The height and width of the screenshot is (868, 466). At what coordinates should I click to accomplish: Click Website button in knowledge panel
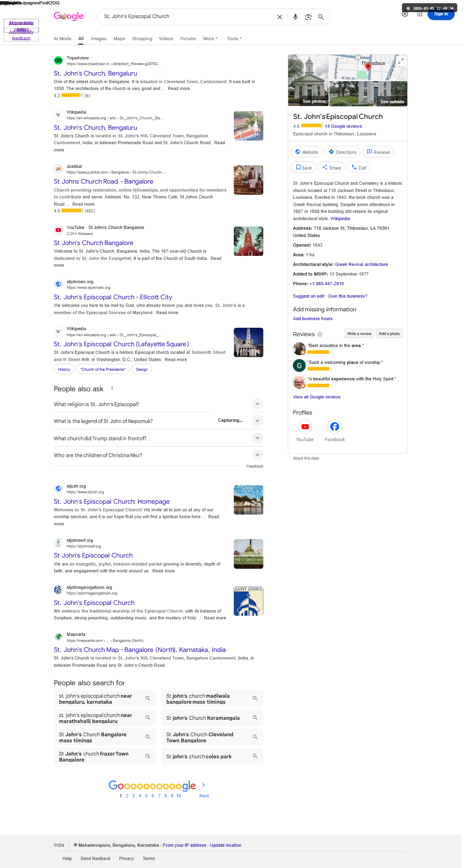coord(307,152)
